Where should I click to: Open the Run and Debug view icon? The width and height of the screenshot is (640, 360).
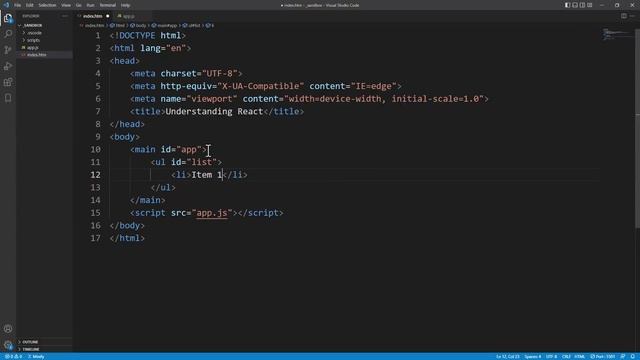point(8,66)
